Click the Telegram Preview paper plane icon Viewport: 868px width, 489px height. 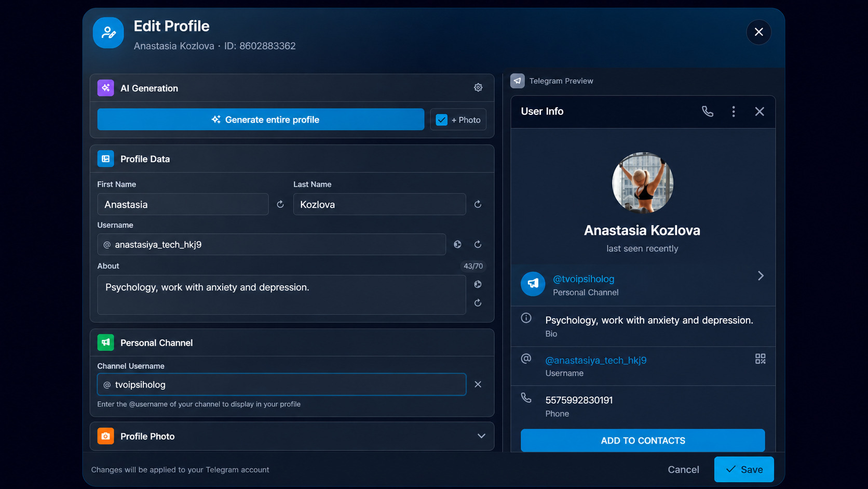pyautogui.click(x=517, y=81)
